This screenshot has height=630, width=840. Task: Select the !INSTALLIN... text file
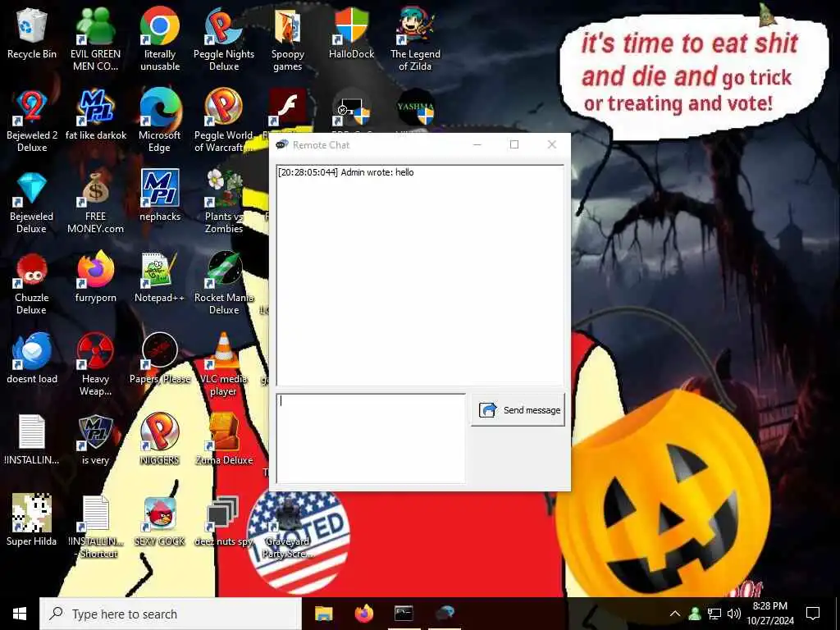[x=32, y=440]
